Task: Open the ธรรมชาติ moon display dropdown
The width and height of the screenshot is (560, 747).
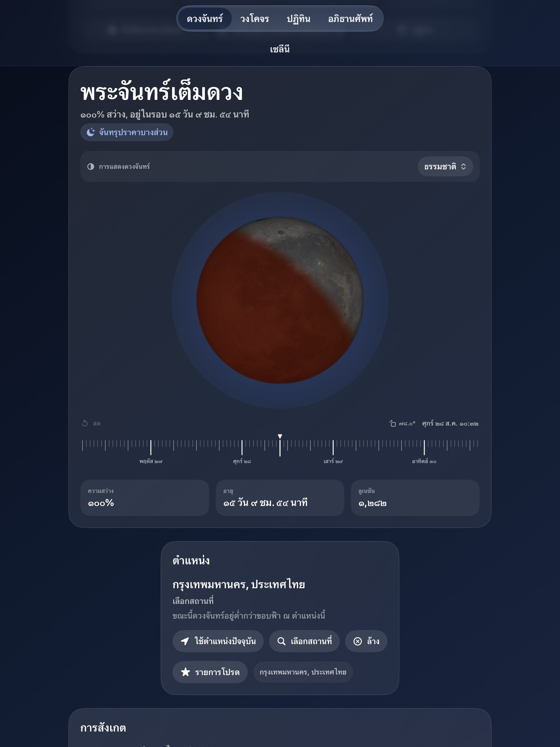Action: pyautogui.click(x=445, y=166)
